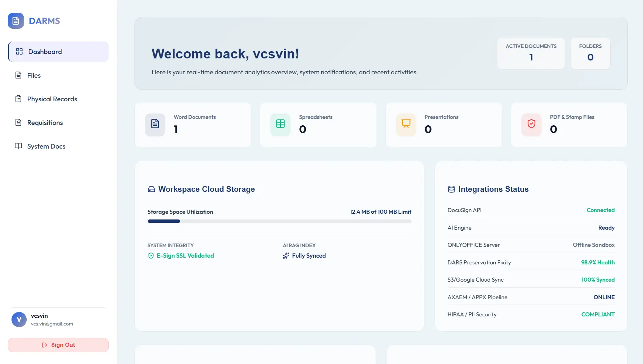Viewport: 643px width, 364px height.
Task: Click the Physical Records clipboard icon
Action: click(x=18, y=99)
